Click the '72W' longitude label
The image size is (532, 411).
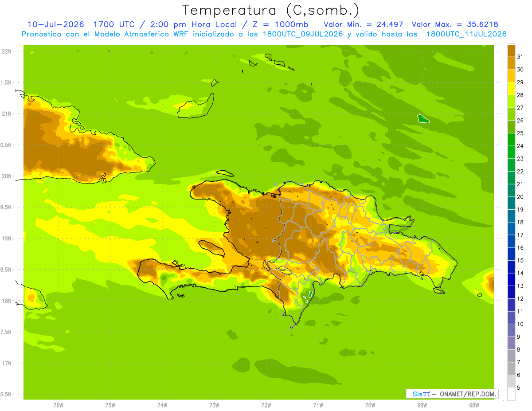pyautogui.click(x=266, y=405)
